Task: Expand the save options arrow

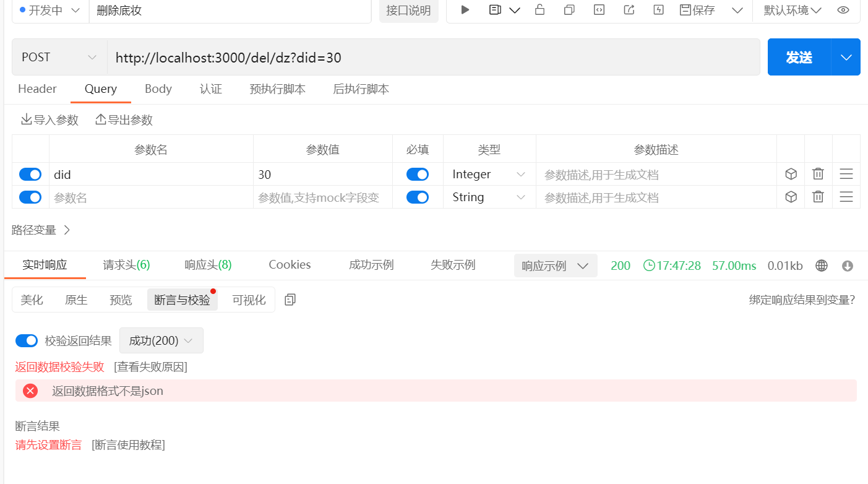Action: (x=737, y=11)
